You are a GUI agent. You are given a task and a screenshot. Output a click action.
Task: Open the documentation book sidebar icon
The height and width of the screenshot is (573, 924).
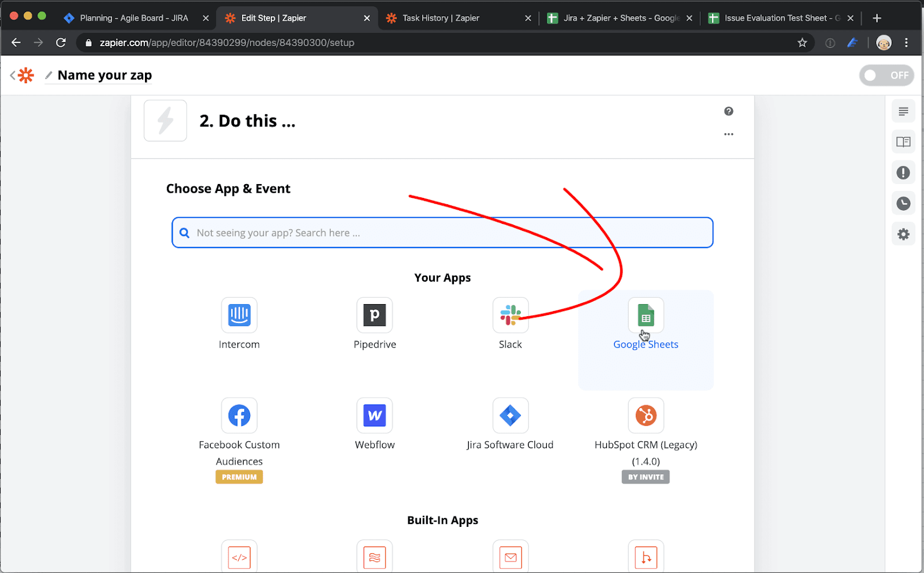(x=903, y=142)
